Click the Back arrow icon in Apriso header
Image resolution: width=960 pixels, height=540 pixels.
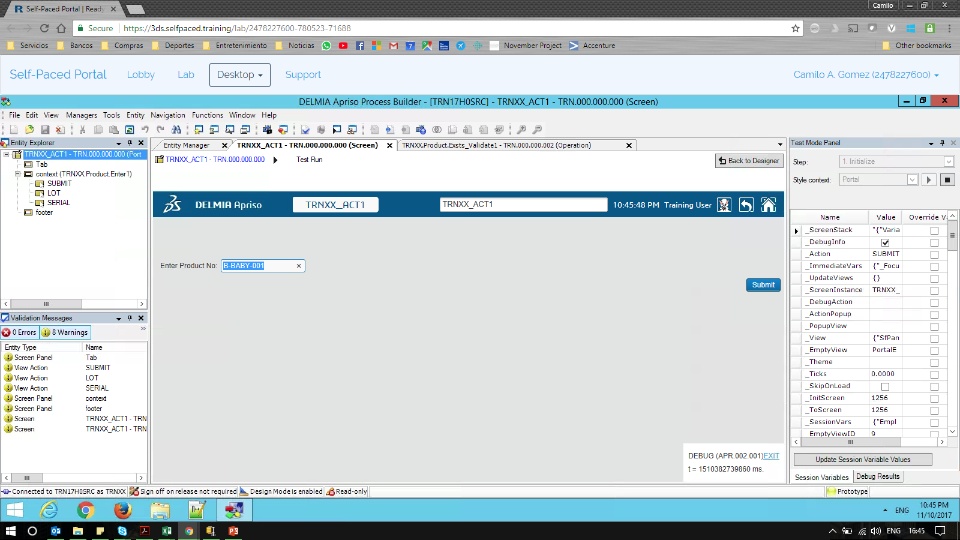pyautogui.click(x=746, y=204)
